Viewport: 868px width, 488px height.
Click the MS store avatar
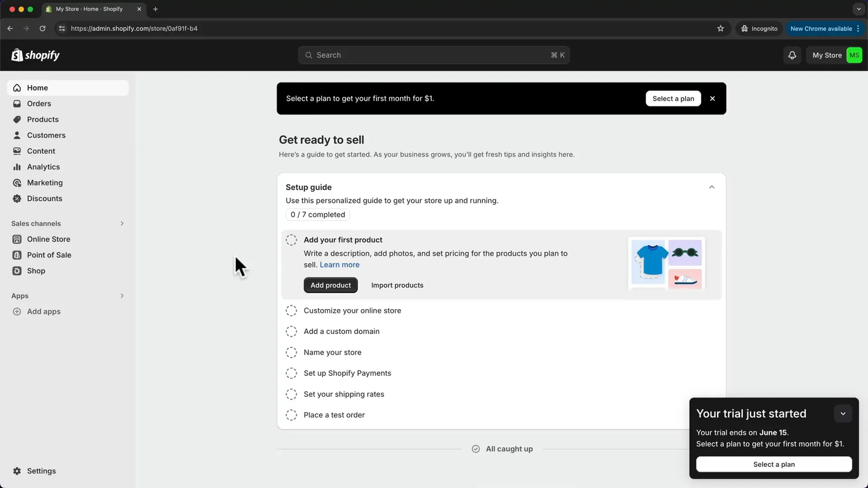coord(854,55)
